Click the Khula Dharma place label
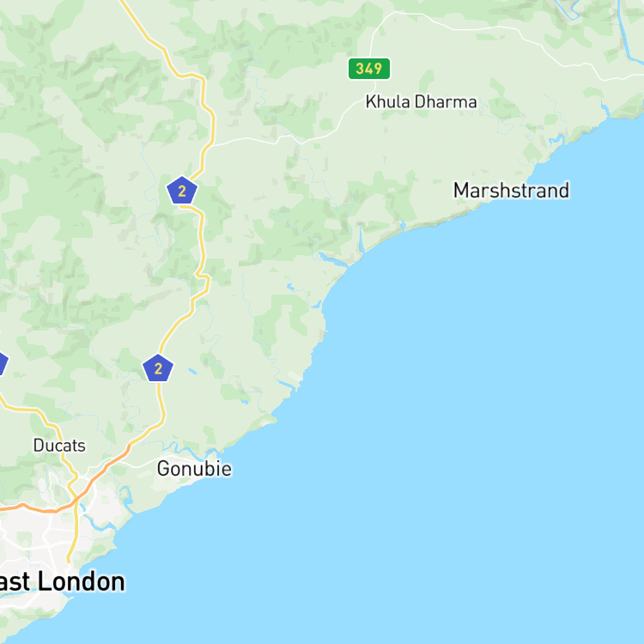 [x=421, y=102]
